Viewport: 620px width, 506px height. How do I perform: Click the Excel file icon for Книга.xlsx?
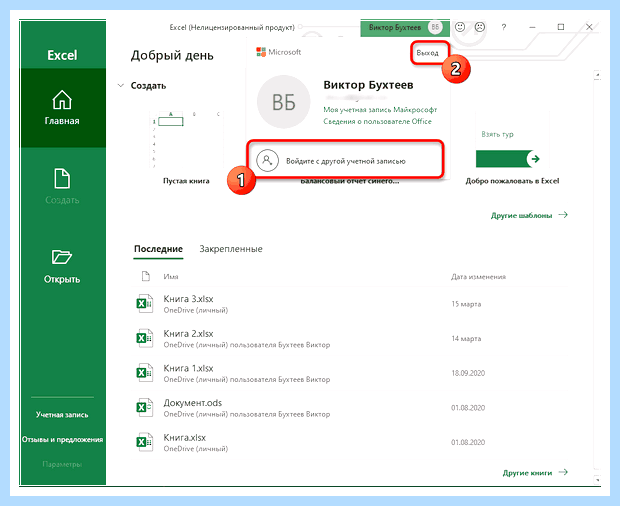(x=144, y=442)
